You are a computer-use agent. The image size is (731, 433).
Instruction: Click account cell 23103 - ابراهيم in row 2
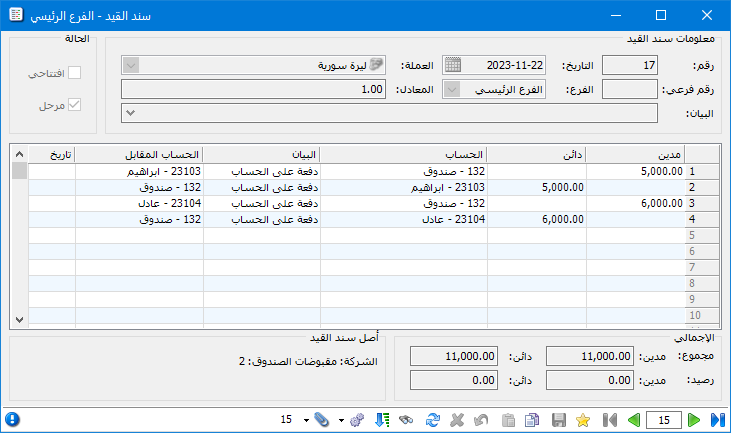tap(404, 187)
